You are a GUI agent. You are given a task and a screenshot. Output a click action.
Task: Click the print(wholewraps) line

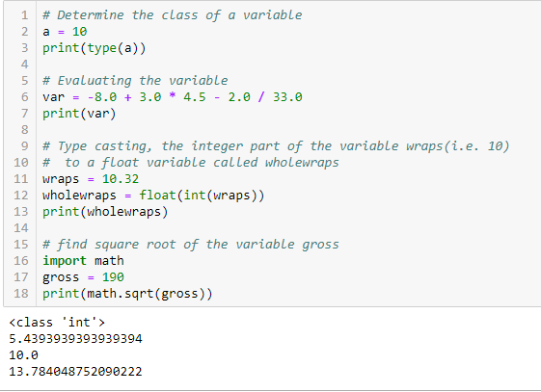tap(105, 212)
